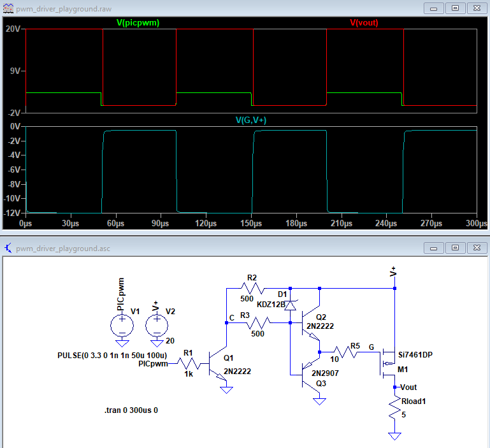Click the ground symbol under Rload1

(x=394, y=436)
